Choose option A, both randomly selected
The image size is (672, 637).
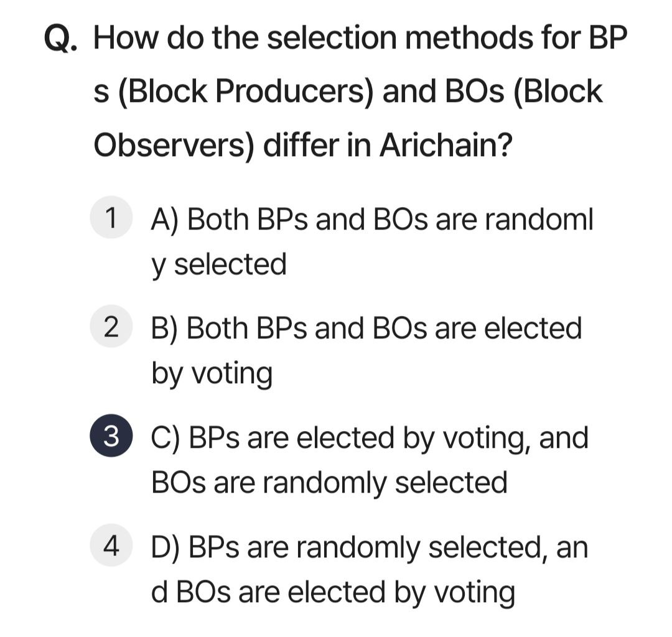pos(372,241)
